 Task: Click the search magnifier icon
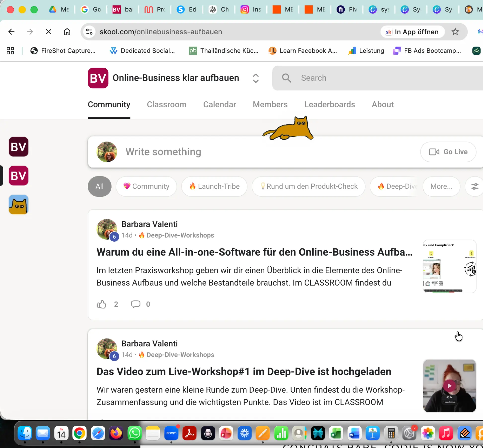tap(286, 78)
